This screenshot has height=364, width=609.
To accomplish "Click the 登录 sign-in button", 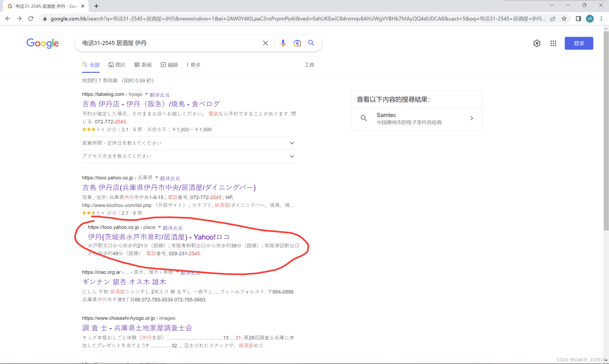I will click(579, 43).
